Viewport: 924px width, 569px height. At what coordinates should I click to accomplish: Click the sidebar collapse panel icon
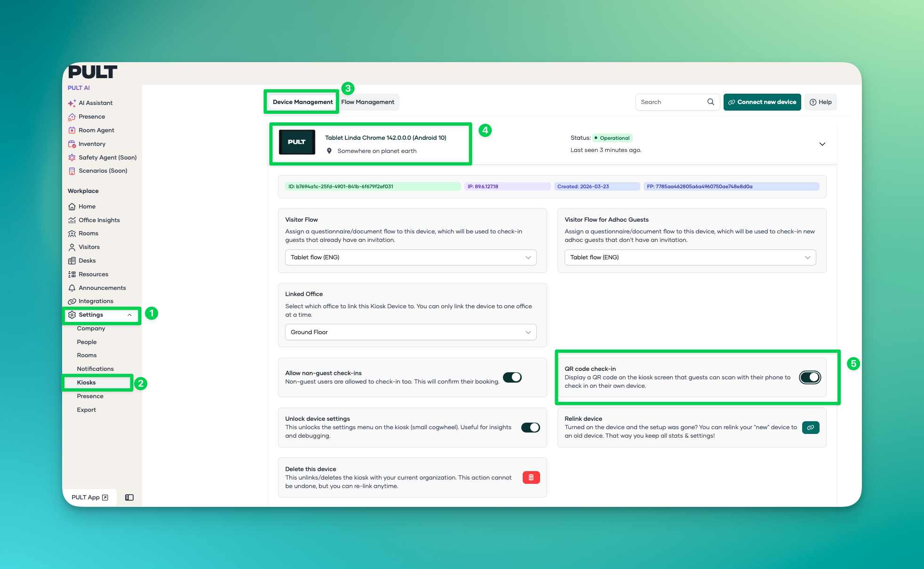129,497
